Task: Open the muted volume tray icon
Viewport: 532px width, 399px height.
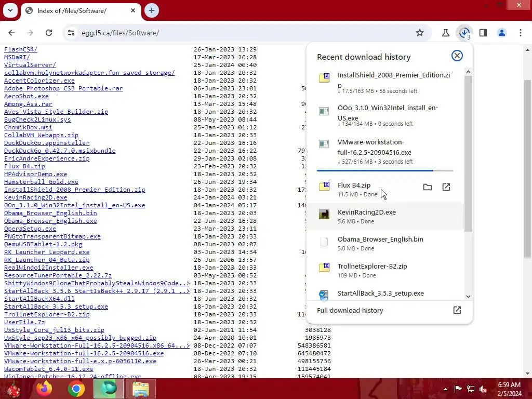Action: pos(483,389)
